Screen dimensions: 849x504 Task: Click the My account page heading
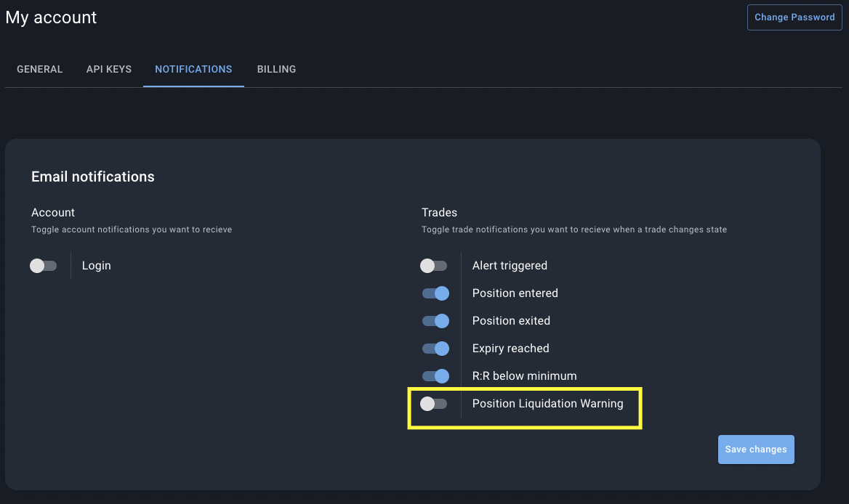[x=51, y=17]
